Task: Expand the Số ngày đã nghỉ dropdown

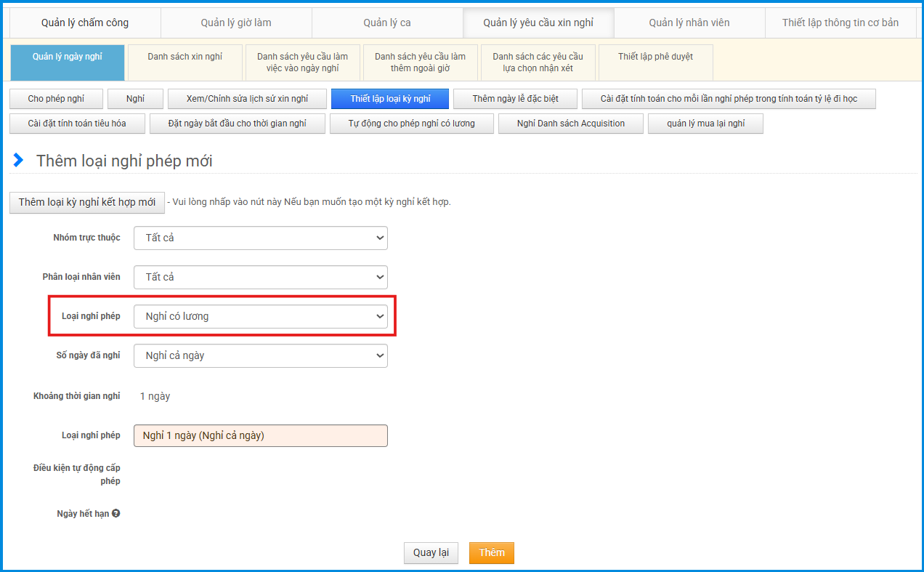Action: pos(260,355)
